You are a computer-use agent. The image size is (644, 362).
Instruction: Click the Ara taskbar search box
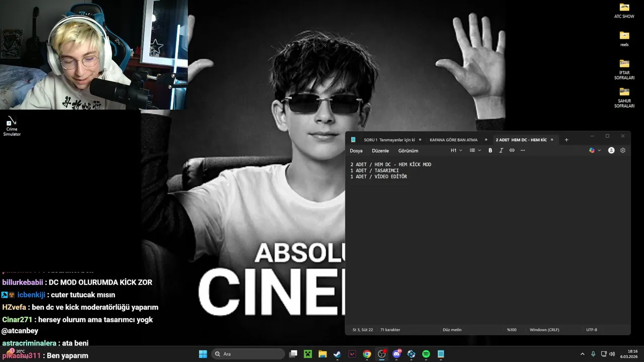tap(248, 354)
